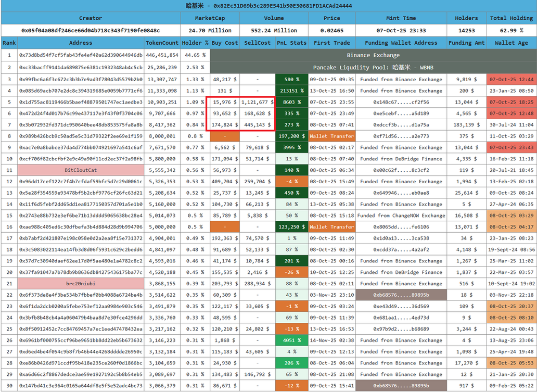Click the 1,121,677 $ sell cost cell

(x=257, y=102)
